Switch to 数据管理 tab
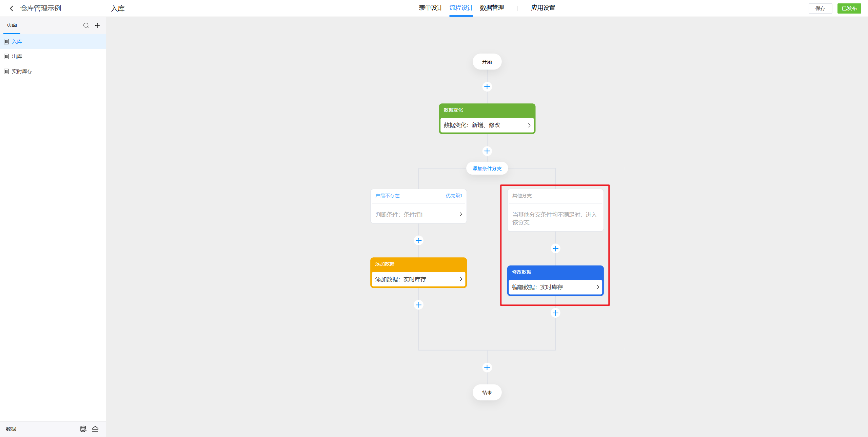Viewport: 868px width, 437px height. [x=492, y=8]
